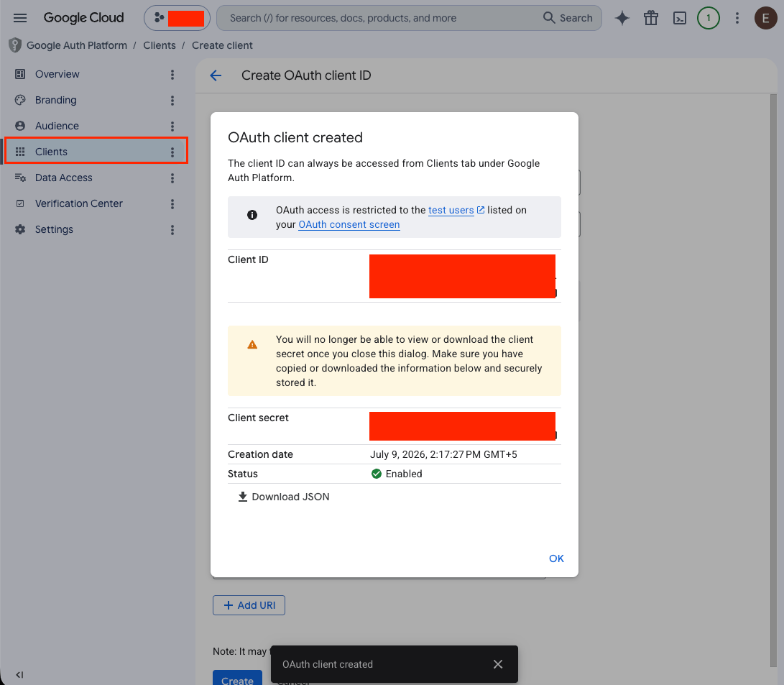Open the OAuth consent screen link

click(349, 224)
